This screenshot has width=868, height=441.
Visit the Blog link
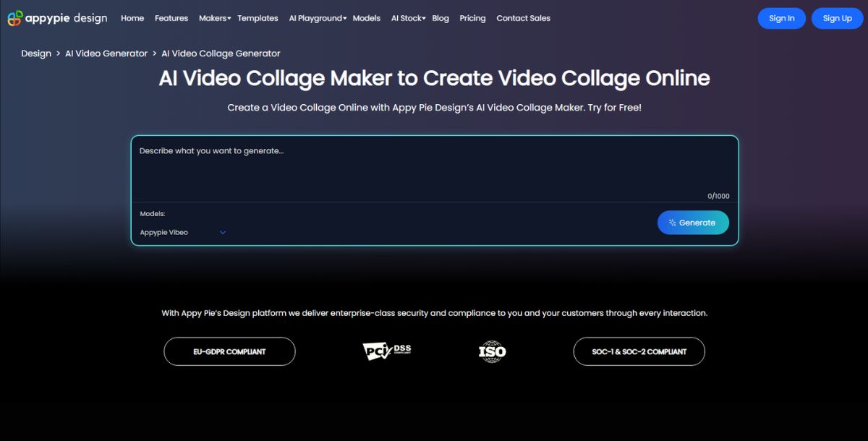pyautogui.click(x=441, y=18)
